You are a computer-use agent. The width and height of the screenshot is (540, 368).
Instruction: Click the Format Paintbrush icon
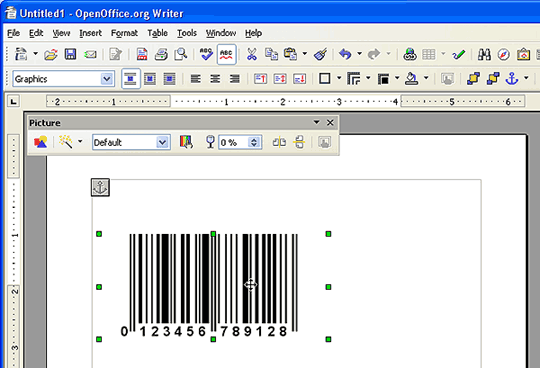click(321, 54)
